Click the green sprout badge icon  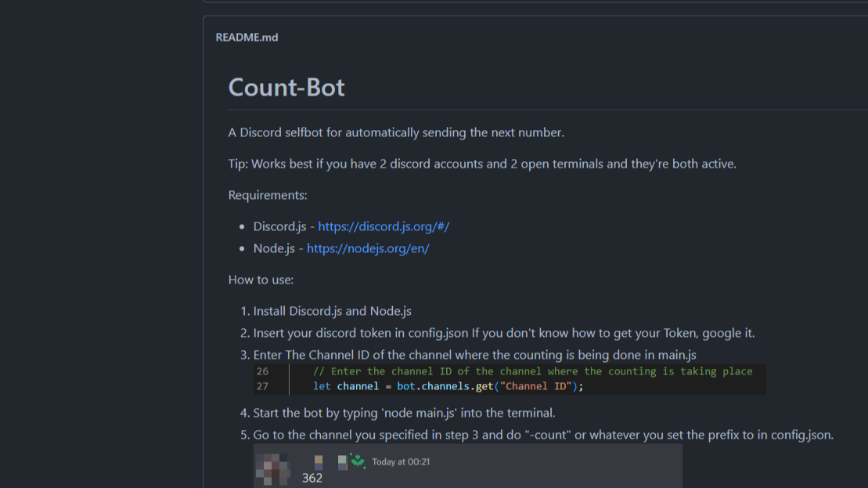(358, 461)
